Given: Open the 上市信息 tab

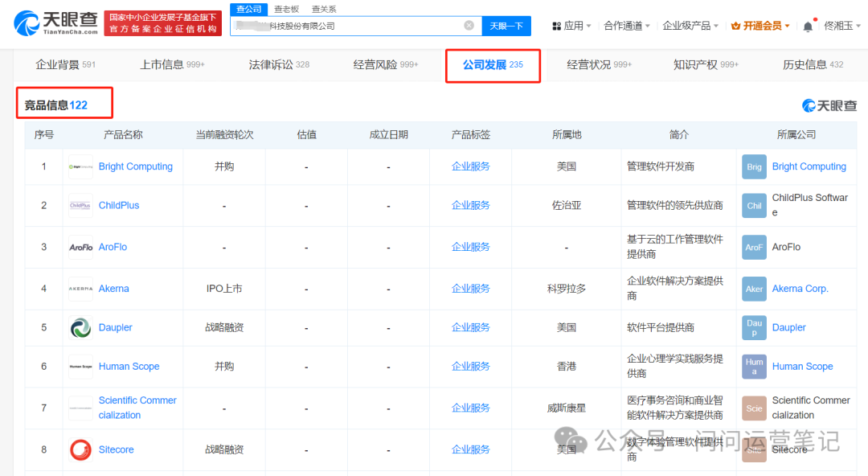Looking at the screenshot, I should pos(172,65).
